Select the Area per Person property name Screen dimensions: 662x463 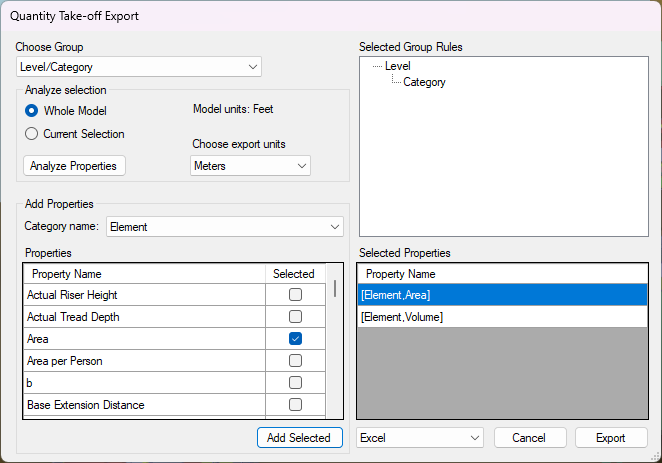click(x=144, y=360)
